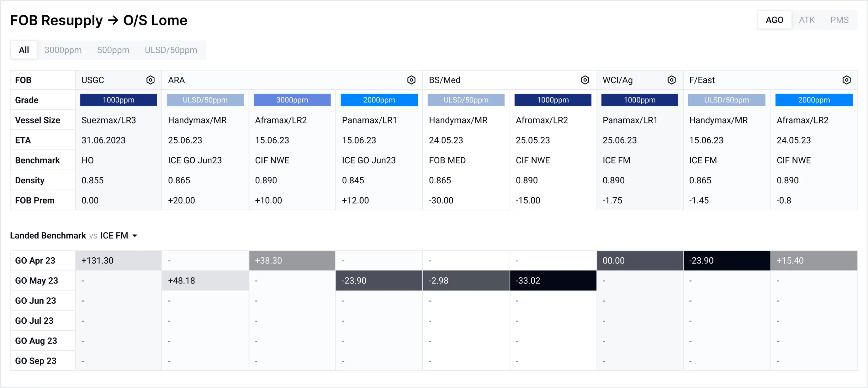The width and height of the screenshot is (868, 388).
Task: Switch to ULSD/50ppm filter tab
Action: click(171, 50)
